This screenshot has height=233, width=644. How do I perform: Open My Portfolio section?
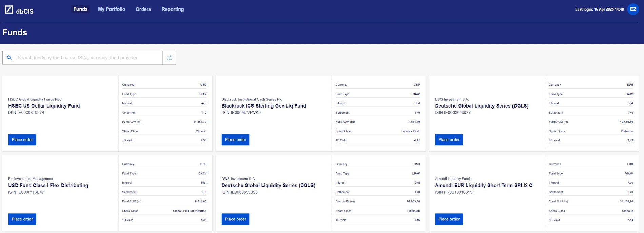(x=112, y=9)
